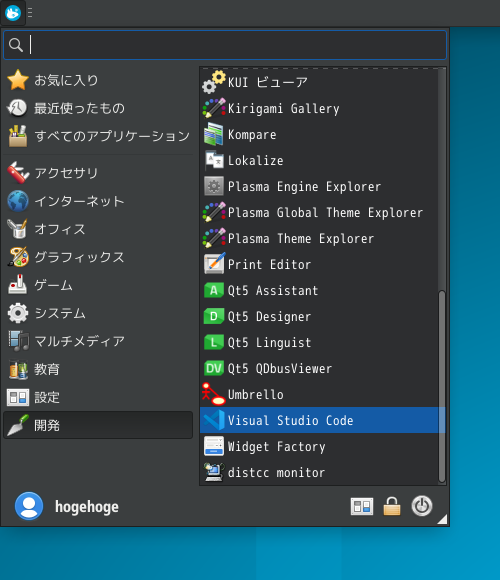
Task: Select the アクセサリ category
Action: tap(98, 173)
